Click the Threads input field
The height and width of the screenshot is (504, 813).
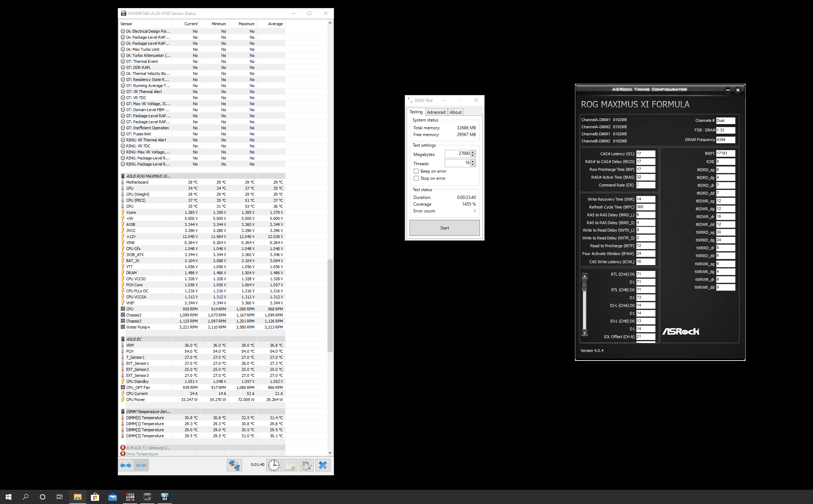(x=457, y=163)
